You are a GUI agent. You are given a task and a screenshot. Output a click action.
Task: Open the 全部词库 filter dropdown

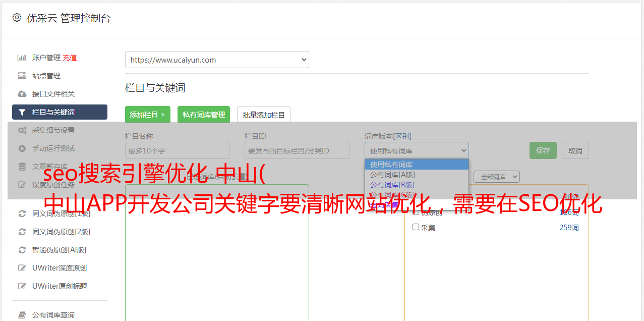[497, 177]
